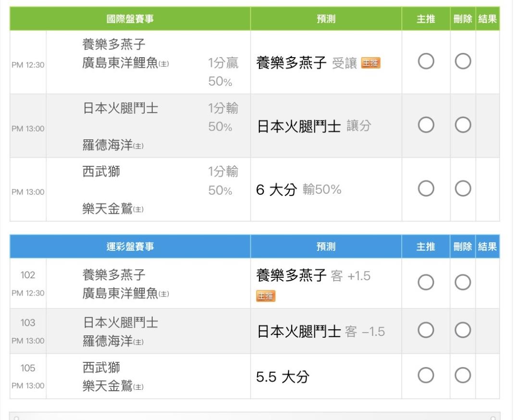This screenshot has width=519, height=420.
Task: Click the 6 大分 prediction text
Action: click(x=276, y=190)
